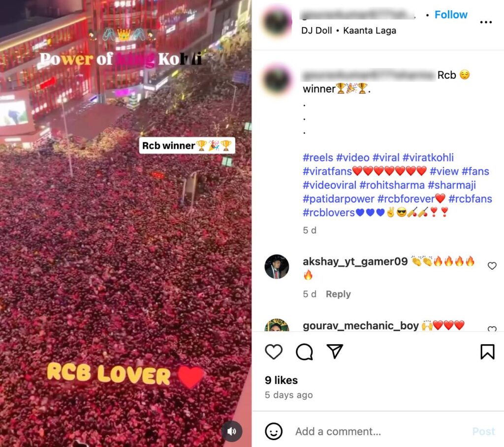Open comments via speech bubble icon
The width and height of the screenshot is (504, 447).
(x=304, y=352)
